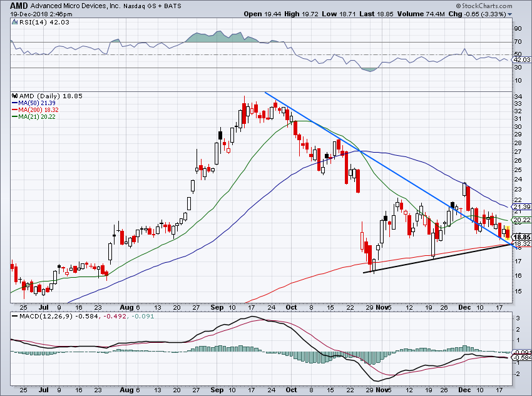Click the 34 price level on right axis

click(x=518, y=96)
